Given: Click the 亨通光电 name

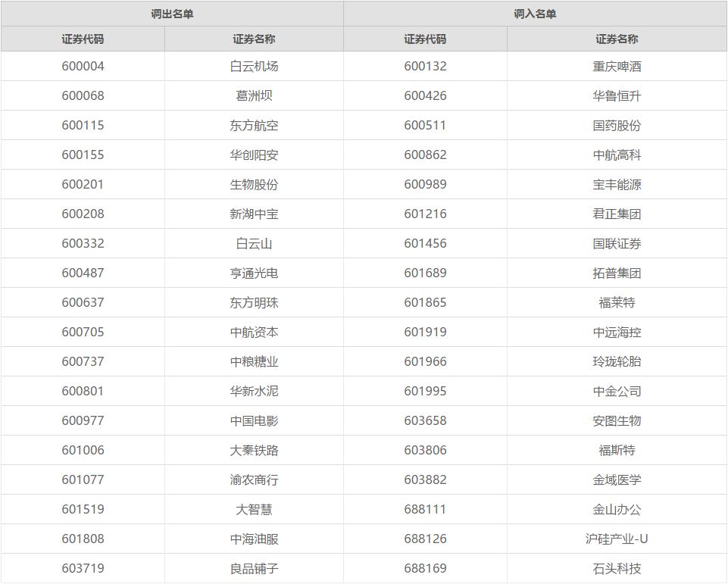Looking at the screenshot, I should tap(254, 273).
